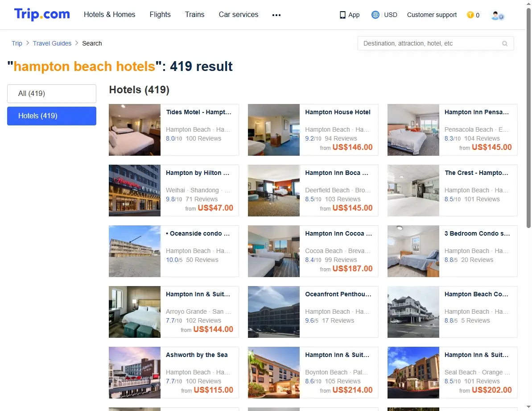Click US$202.00 price for Seal Beach

point(491,390)
